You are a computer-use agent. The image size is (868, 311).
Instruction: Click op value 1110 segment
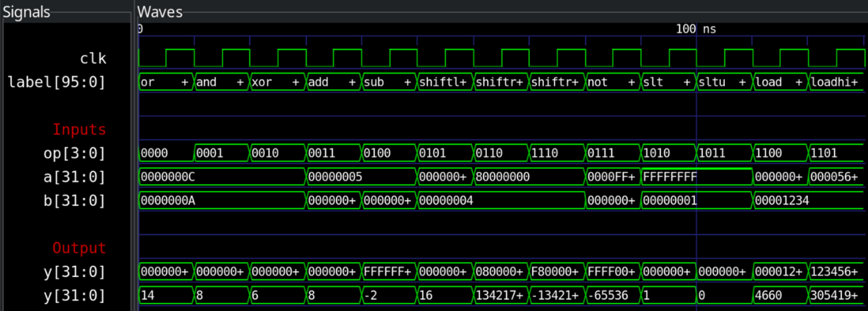point(557,154)
